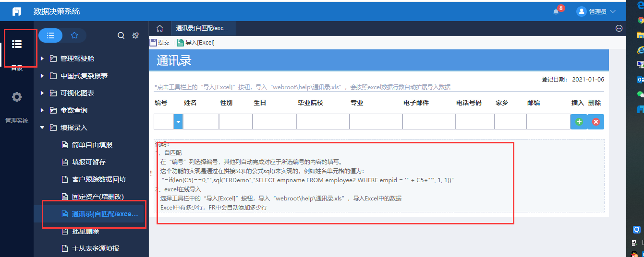Click the green insert row plus button
Screen dimensions: 644x257
[579, 122]
